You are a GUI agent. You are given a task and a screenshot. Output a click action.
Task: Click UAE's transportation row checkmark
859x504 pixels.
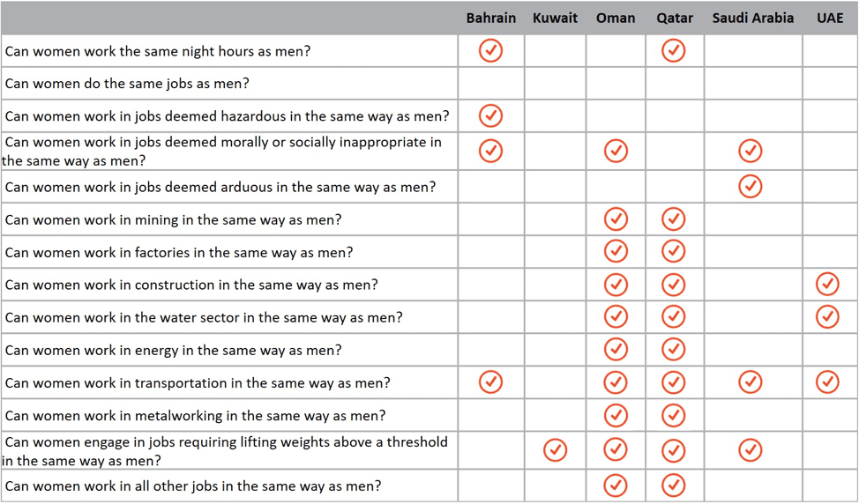pos(827,382)
